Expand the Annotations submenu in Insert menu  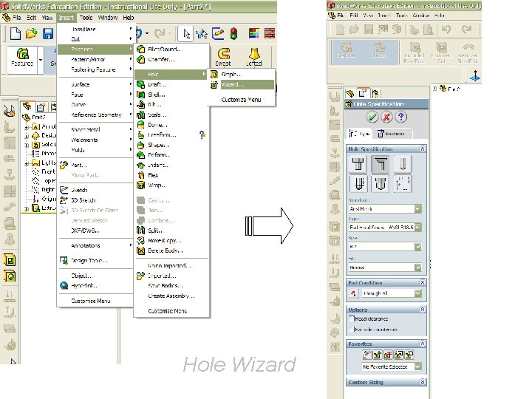[x=95, y=245]
